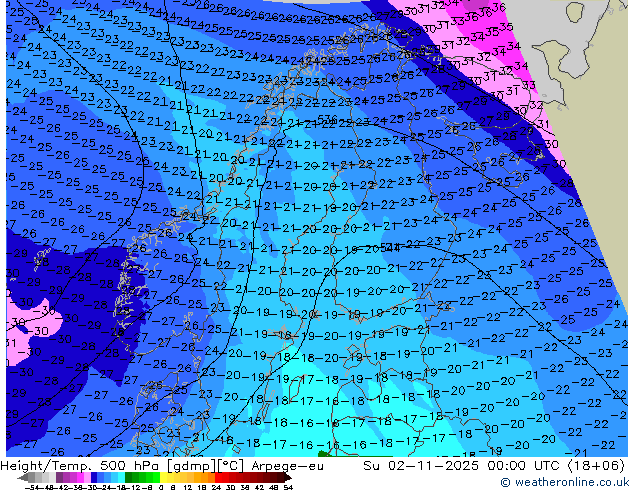Click the '54' legend maximum value
The width and height of the screenshot is (634, 490).
287,488
